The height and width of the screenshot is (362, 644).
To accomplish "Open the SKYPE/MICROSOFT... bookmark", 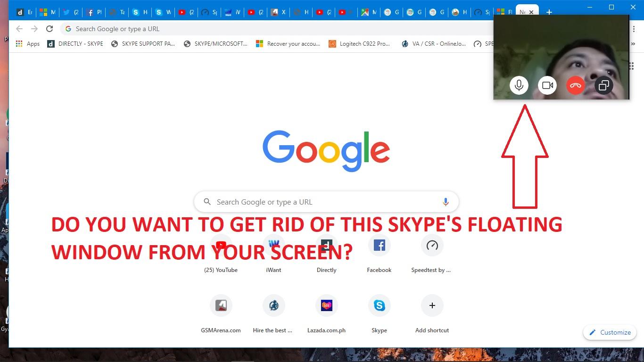I will pyautogui.click(x=216, y=44).
